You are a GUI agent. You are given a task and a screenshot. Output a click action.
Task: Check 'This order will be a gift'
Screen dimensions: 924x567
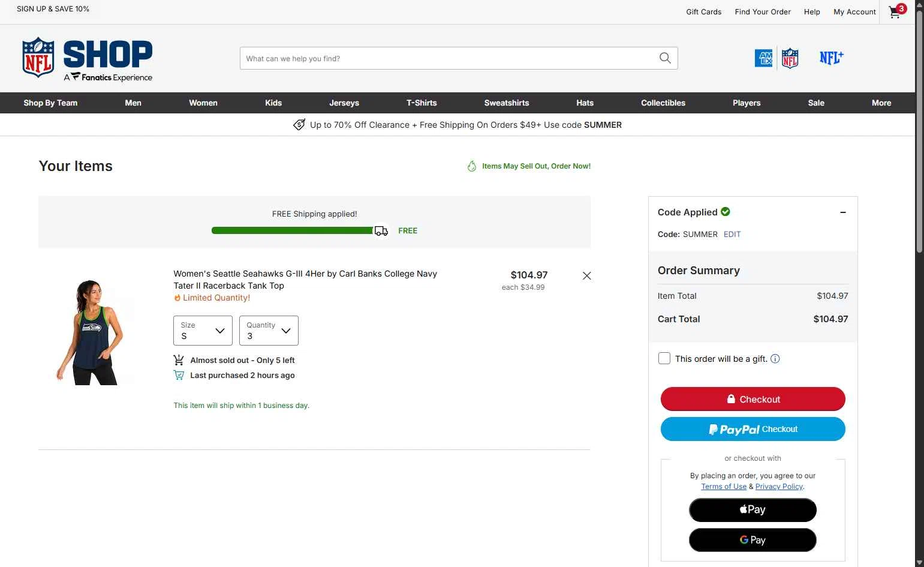[664, 358]
